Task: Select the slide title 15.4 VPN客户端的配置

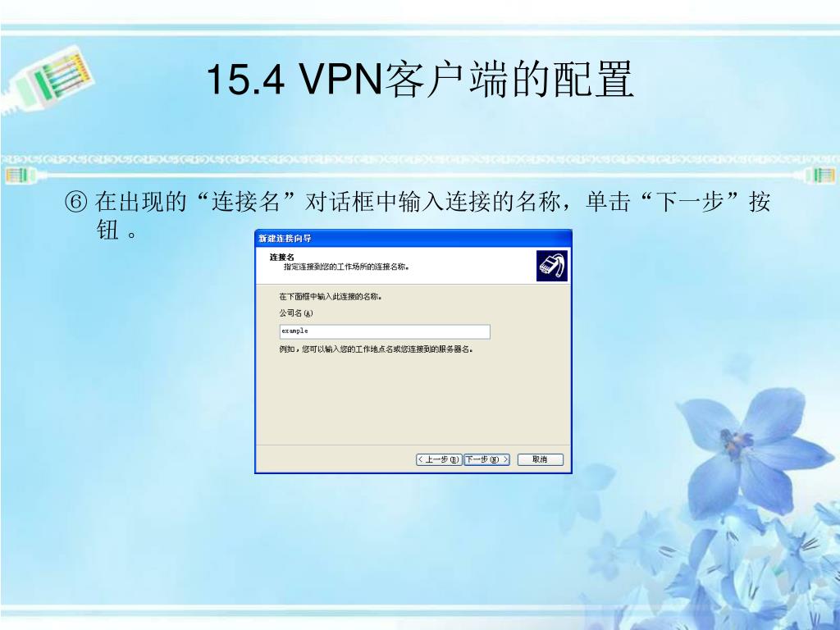Action: coord(420,80)
